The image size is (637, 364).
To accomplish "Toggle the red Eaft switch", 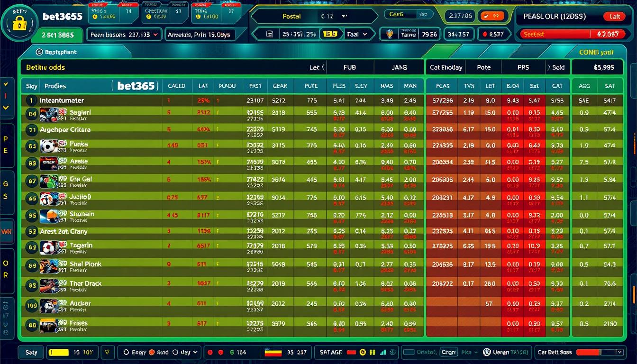I will pos(614,17).
